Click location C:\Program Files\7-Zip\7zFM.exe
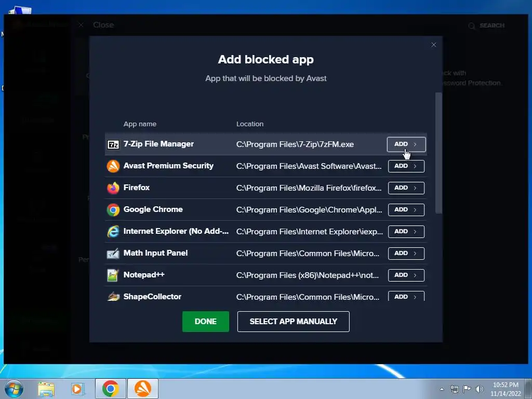532x399 pixels. (x=295, y=144)
